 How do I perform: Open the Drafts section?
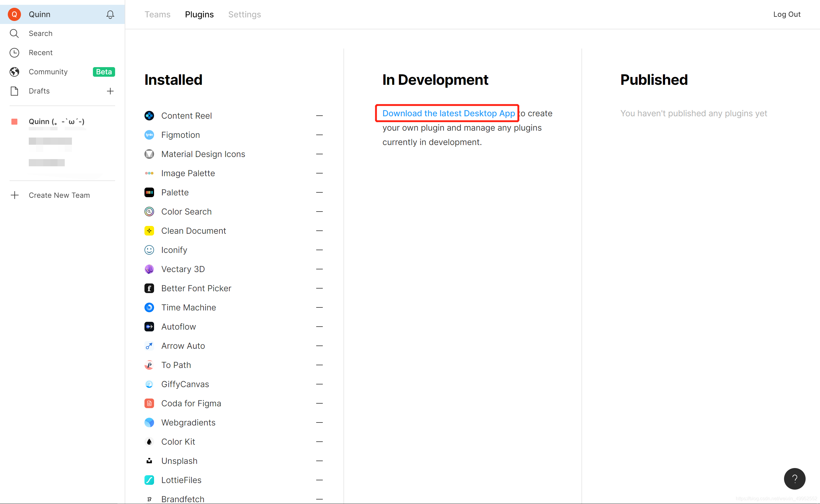click(x=39, y=91)
